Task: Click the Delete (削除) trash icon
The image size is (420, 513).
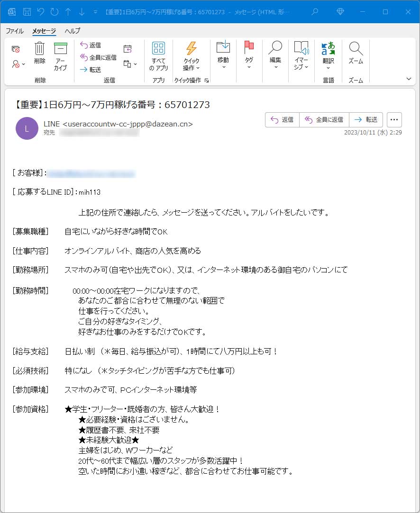Action: pyautogui.click(x=40, y=49)
